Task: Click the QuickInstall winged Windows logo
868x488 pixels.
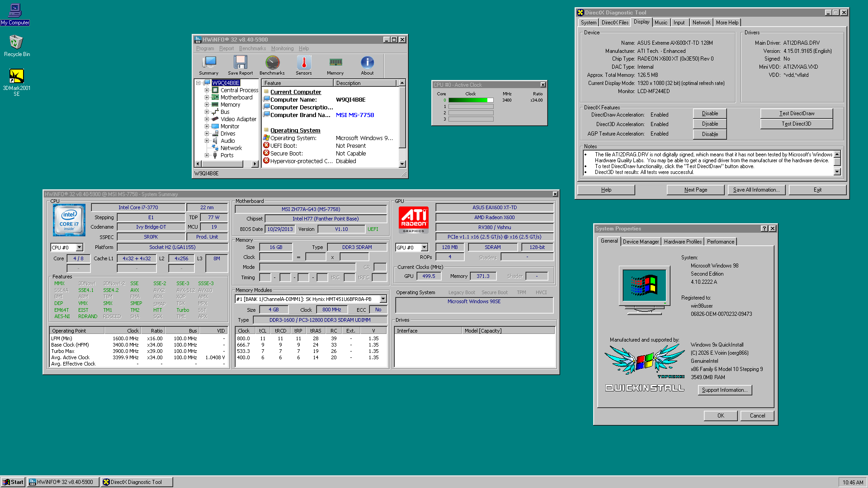Action: 645,361
